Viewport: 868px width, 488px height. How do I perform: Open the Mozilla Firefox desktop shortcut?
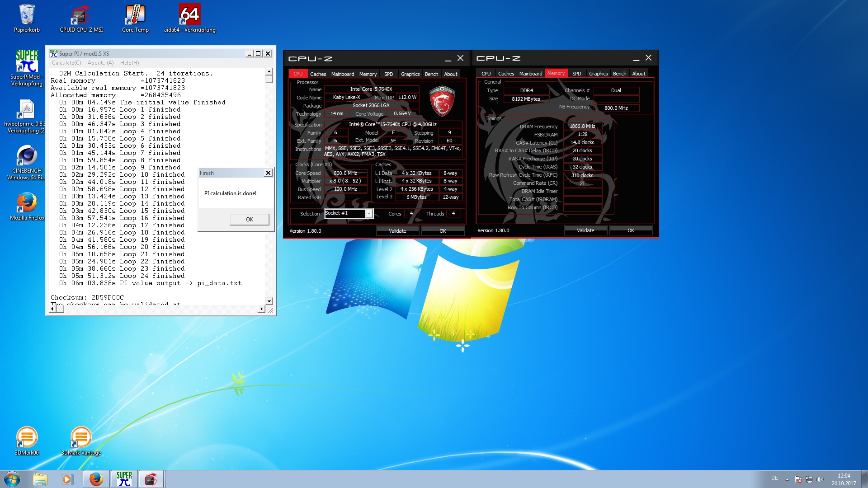click(27, 206)
